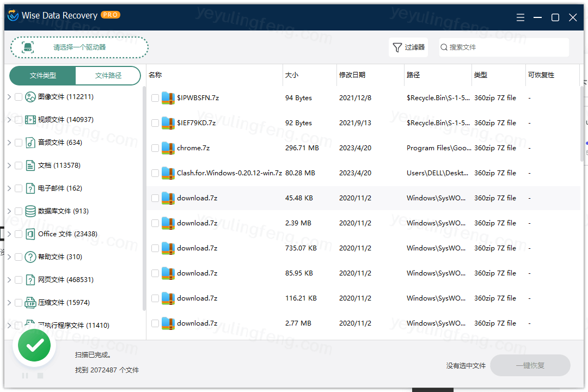The width and height of the screenshot is (588, 392).
Task: Click the 压缩文件 zip icon
Action: pos(30,303)
